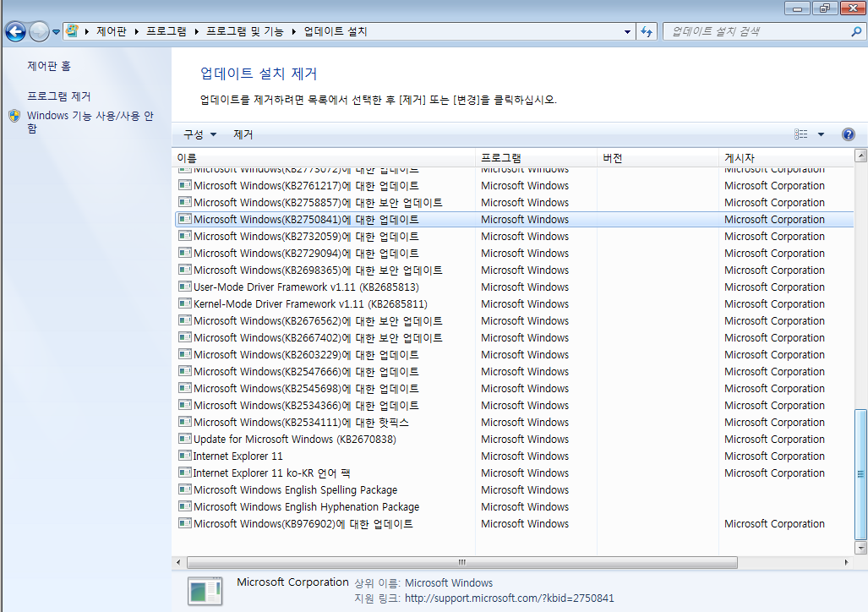This screenshot has height=612, width=868.
Task: Click the icon of the KB2547666 update
Action: (185, 371)
